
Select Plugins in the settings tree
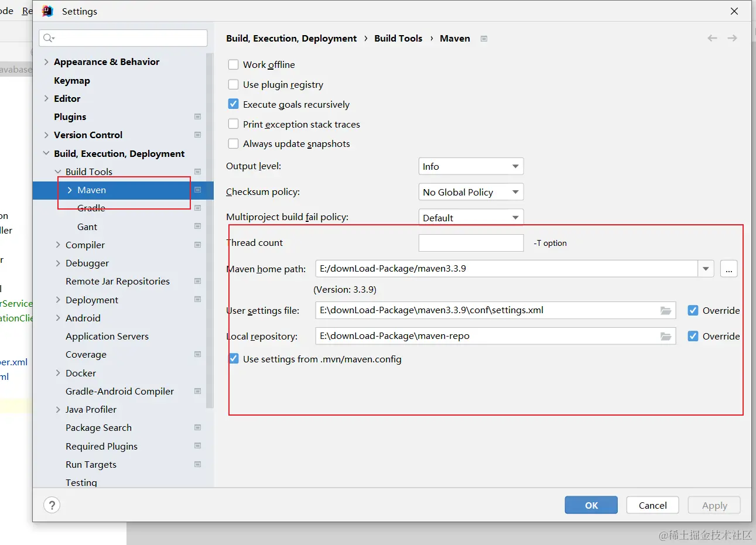point(70,116)
